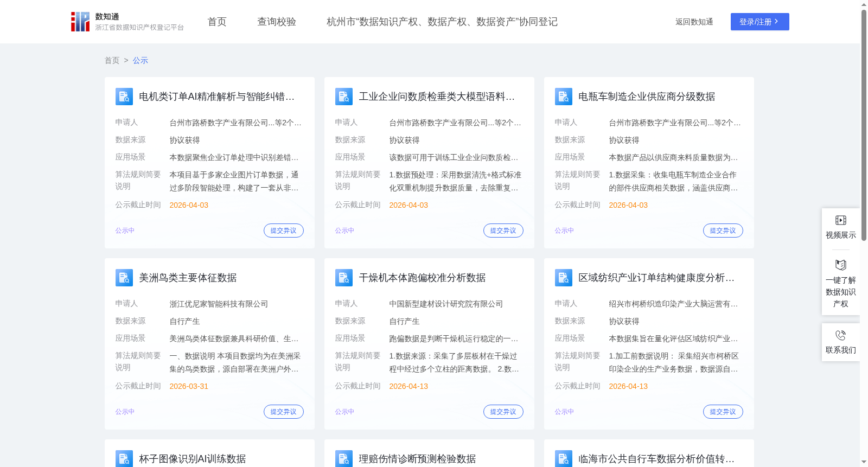
Task: Click document icon of 电瓶车制造企业供应商分级数据 card
Action: pos(564,97)
